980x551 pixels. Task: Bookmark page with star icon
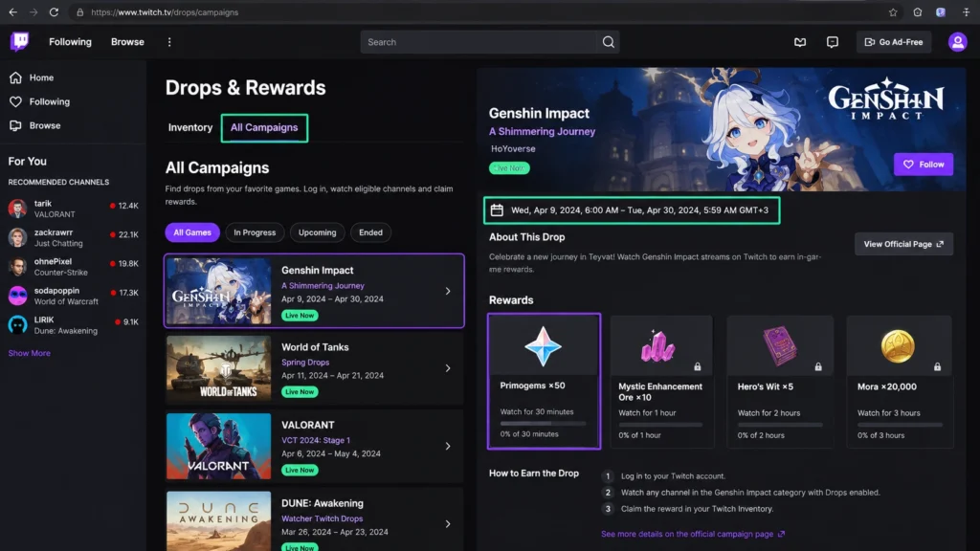893,11
